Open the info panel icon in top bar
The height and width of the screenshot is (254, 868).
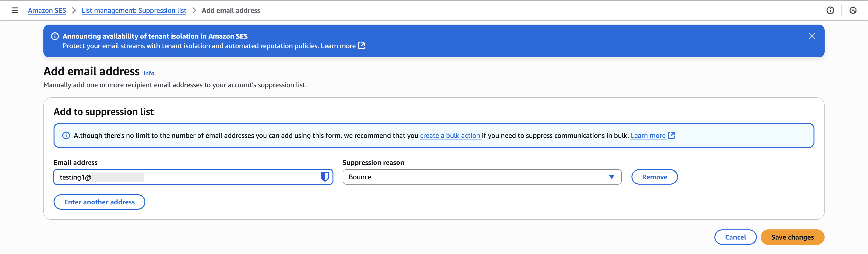pyautogui.click(x=830, y=10)
